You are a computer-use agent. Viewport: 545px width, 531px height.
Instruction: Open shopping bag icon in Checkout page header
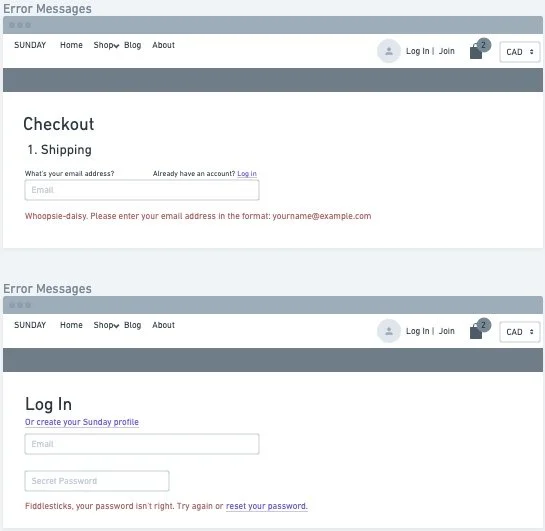(x=476, y=52)
